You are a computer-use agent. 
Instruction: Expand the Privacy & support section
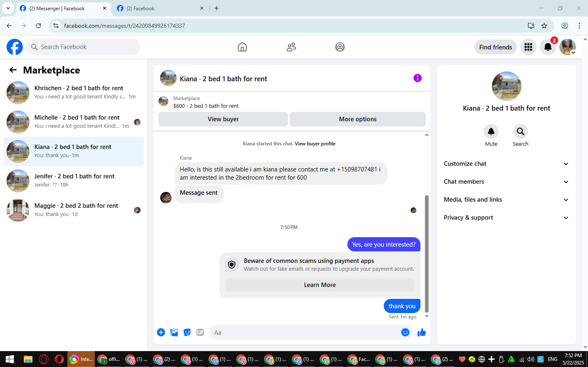pos(506,218)
